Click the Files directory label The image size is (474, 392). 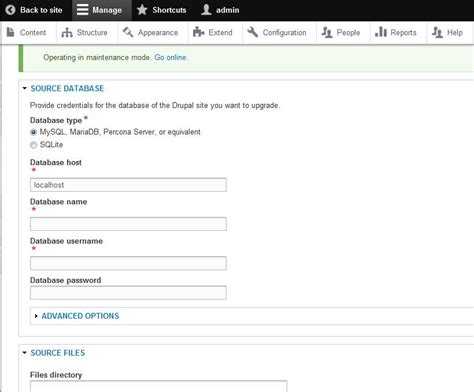coord(56,375)
